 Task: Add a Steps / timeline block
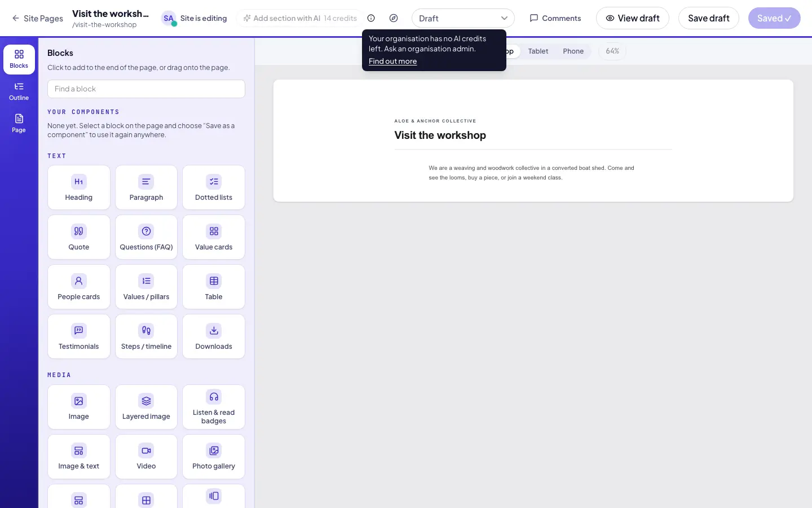(x=146, y=336)
